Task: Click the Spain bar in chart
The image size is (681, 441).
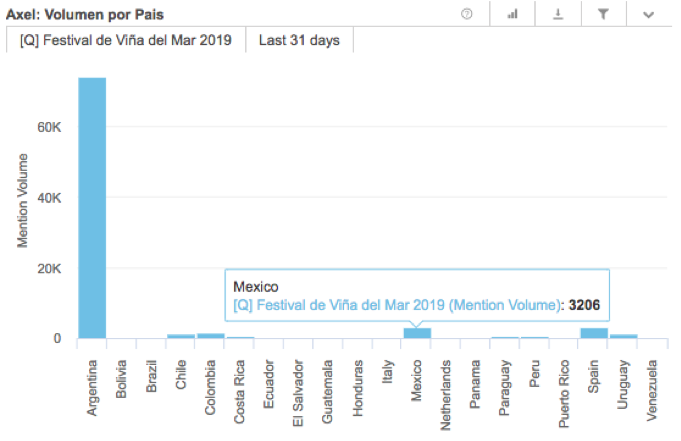Action: pos(594,333)
